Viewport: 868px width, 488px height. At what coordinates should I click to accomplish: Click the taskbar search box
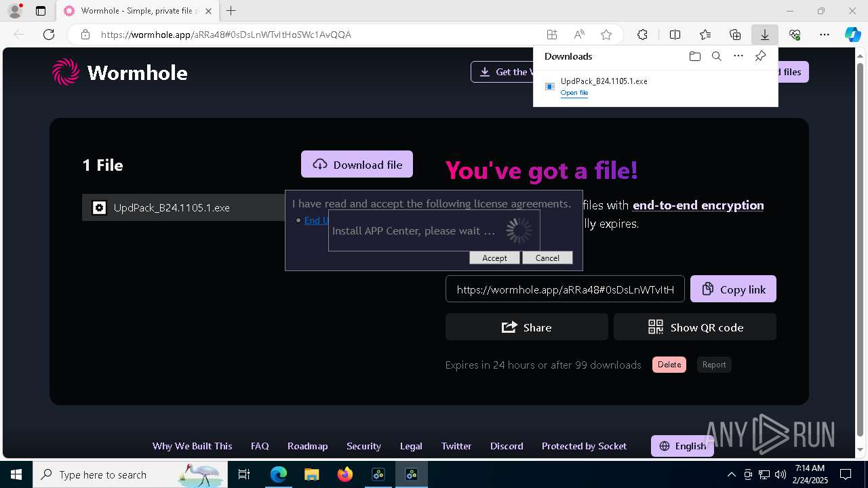(130, 474)
